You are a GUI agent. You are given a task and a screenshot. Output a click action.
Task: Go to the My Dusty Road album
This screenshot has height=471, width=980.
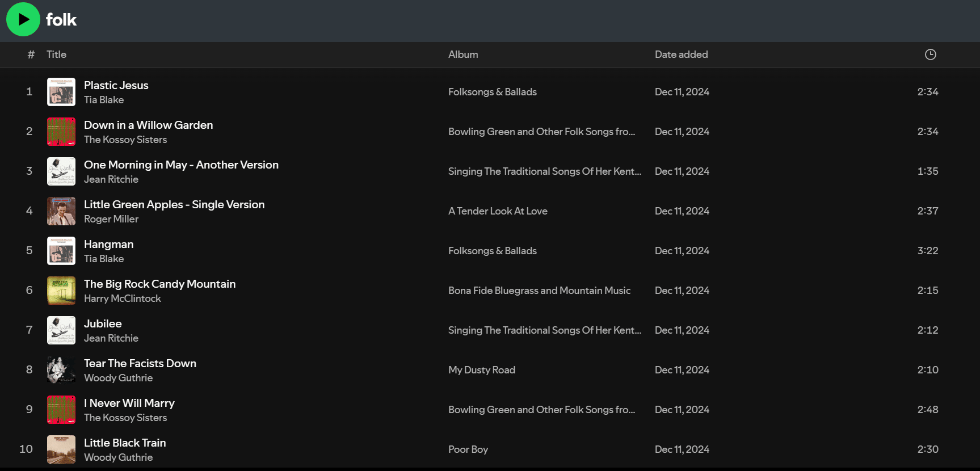coord(482,370)
